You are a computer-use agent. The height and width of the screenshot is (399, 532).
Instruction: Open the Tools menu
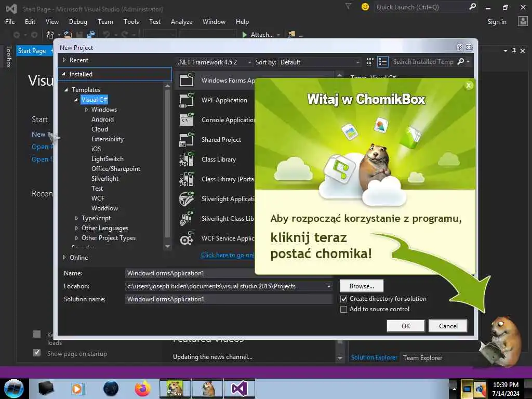131,22
